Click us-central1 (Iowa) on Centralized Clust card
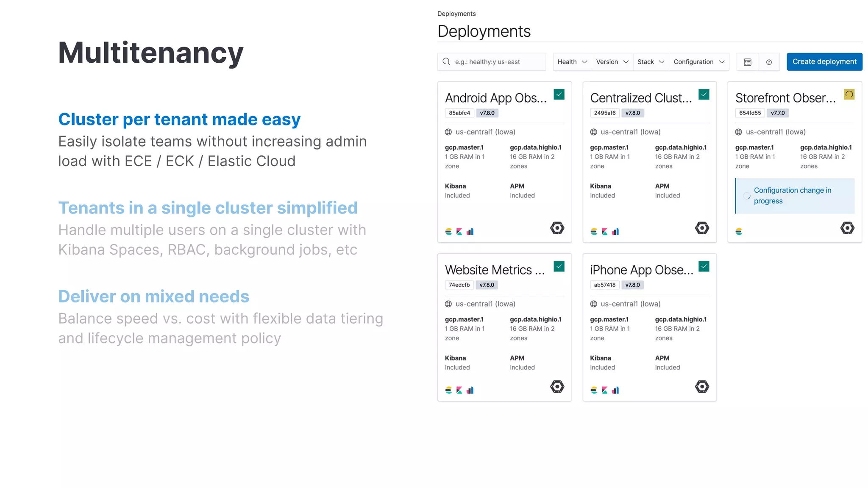Image resolution: width=868 pixels, height=488 pixels. 631,132
